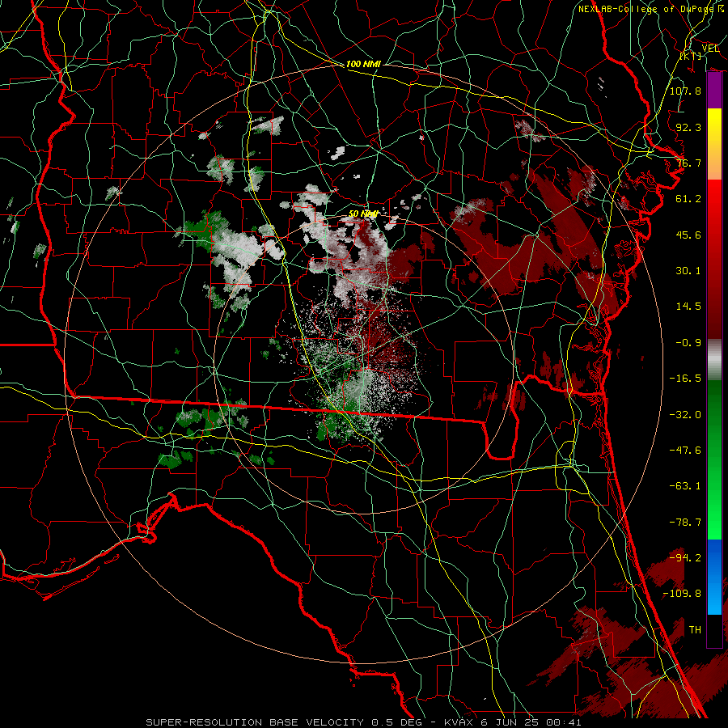
Task: Pick the yellow-orange segment of the color bar
Action: [714, 144]
